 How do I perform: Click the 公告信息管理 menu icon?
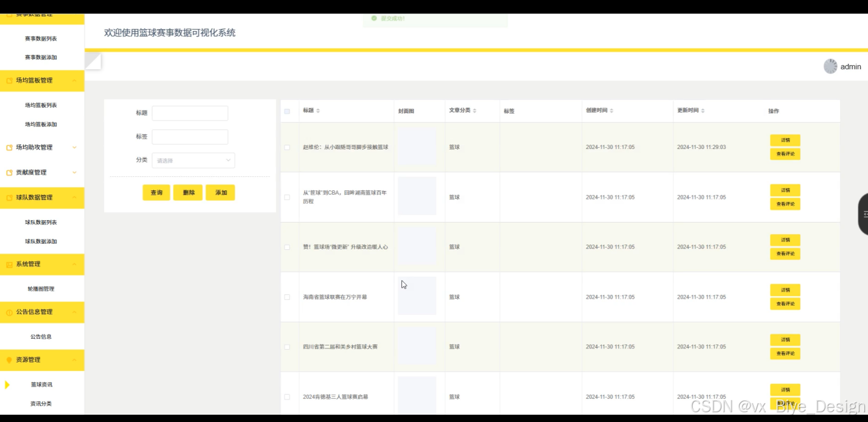click(9, 312)
